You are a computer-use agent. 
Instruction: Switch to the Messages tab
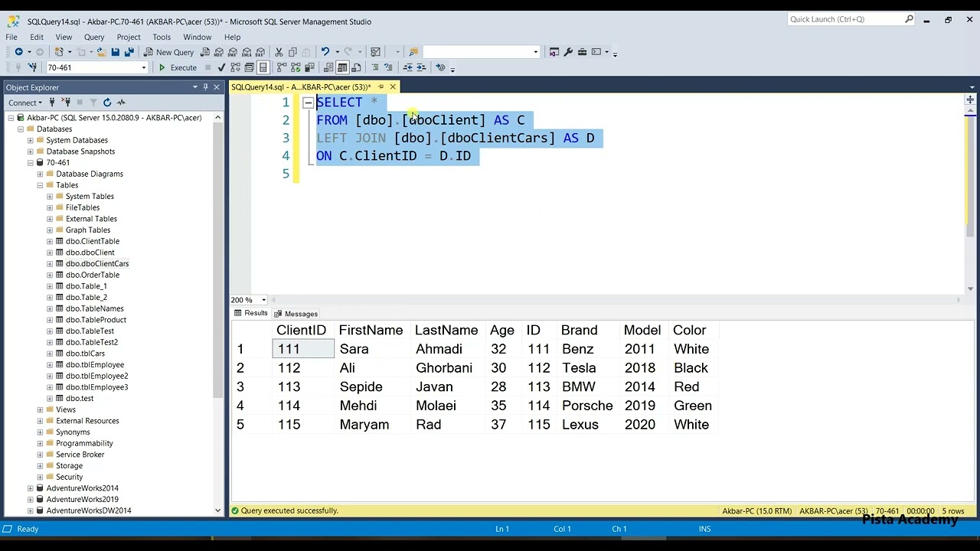[x=296, y=314]
